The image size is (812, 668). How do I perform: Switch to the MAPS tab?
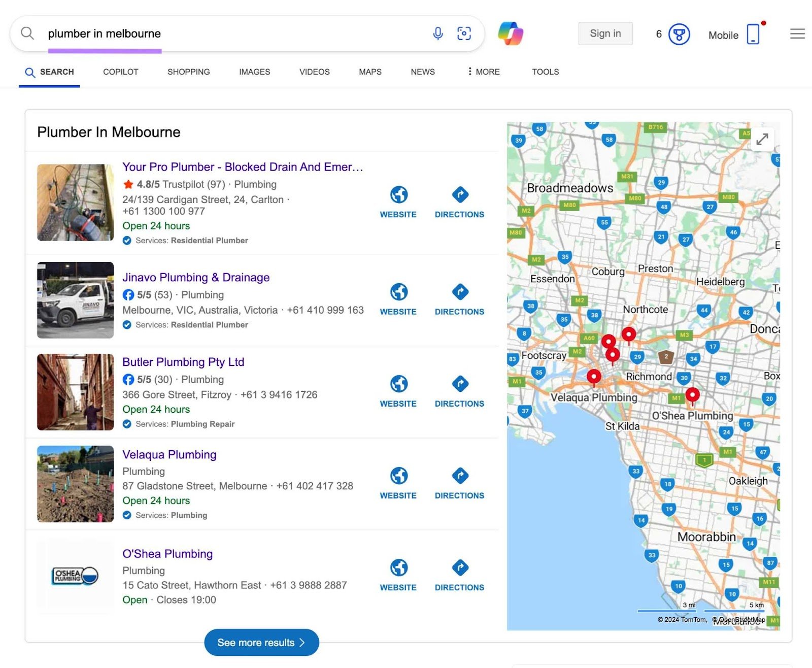point(369,72)
